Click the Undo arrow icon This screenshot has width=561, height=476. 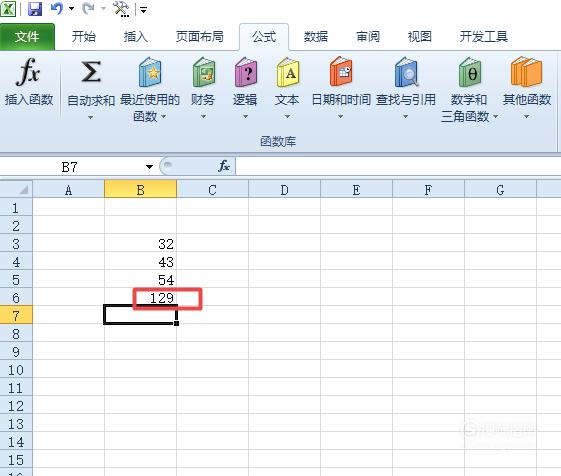[x=57, y=8]
